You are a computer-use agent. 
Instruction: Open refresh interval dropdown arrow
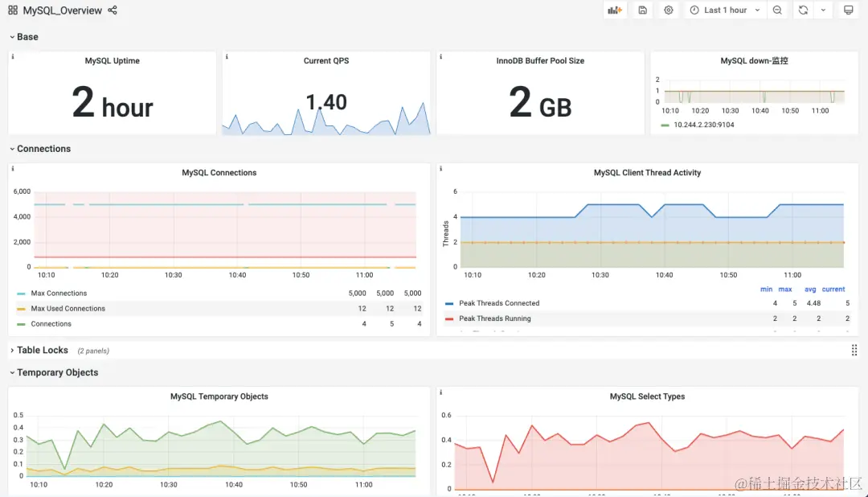[823, 10]
